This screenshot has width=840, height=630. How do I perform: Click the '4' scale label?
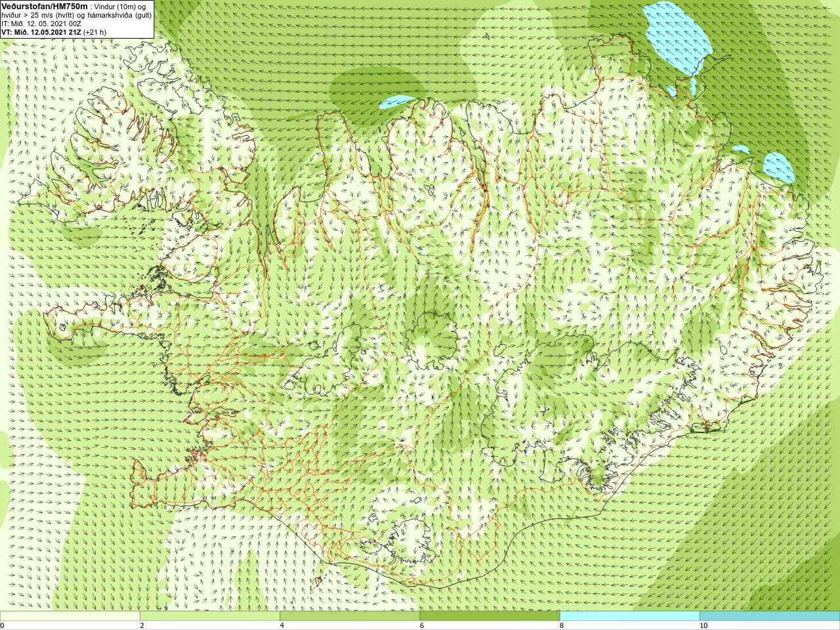click(x=282, y=625)
